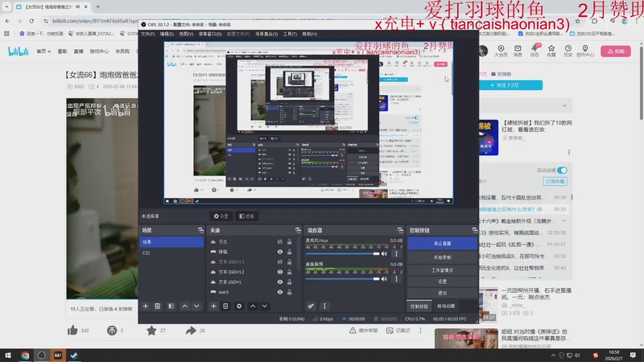This screenshot has height=362, width=644.
Task: Reload the Bilibili page in browser
Action: (x=31, y=21)
